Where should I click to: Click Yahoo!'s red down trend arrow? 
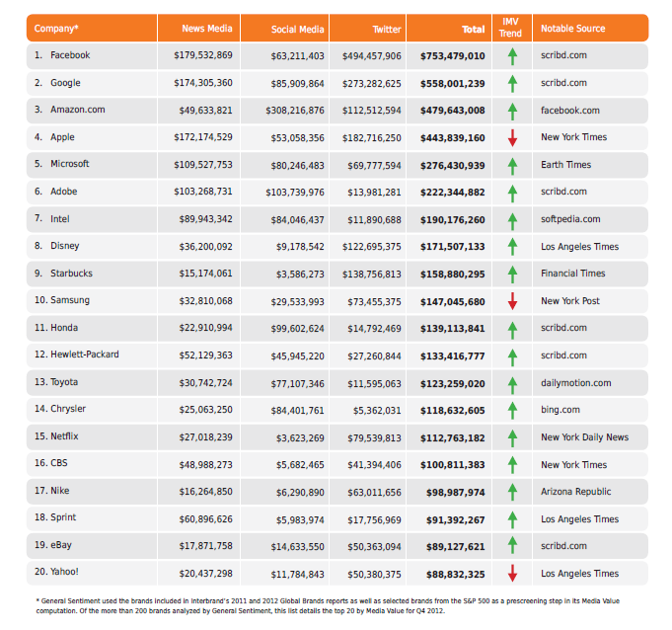coord(512,574)
